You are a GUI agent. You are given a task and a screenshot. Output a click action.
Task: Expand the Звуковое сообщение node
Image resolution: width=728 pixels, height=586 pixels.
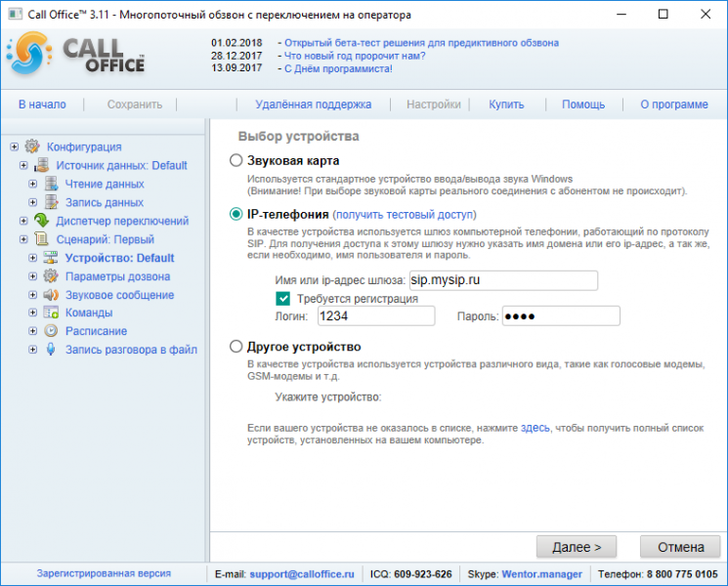32,295
